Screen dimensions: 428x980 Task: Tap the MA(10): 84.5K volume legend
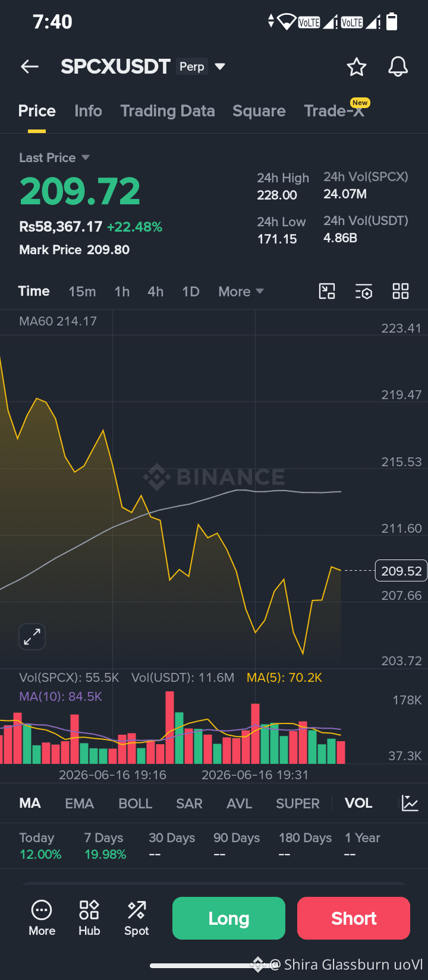[61, 696]
